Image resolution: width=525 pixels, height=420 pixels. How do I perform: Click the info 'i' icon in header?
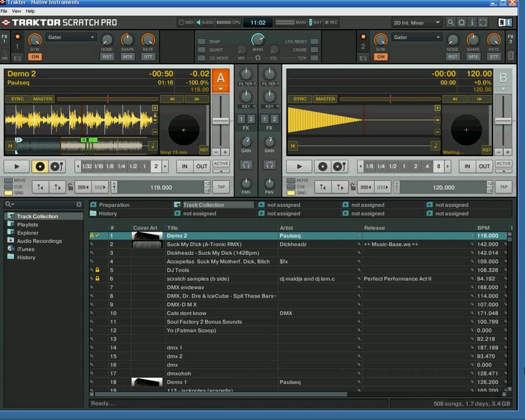[x=472, y=22]
